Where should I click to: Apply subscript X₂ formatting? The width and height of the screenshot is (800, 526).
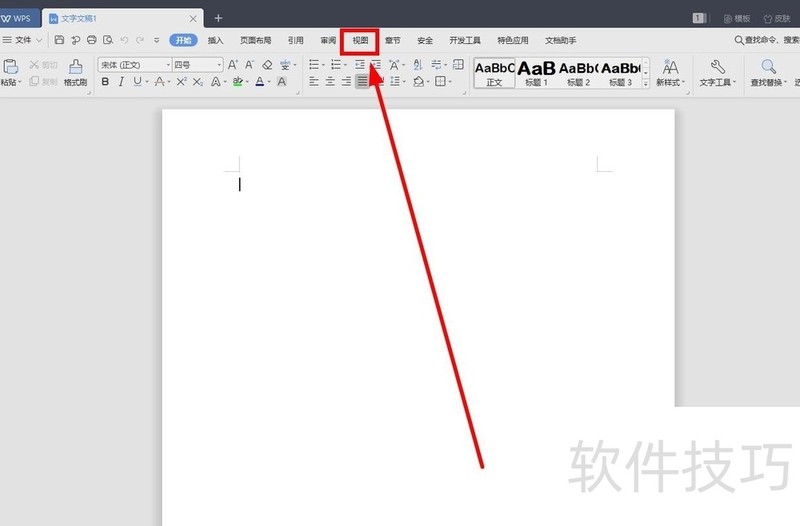click(198, 82)
